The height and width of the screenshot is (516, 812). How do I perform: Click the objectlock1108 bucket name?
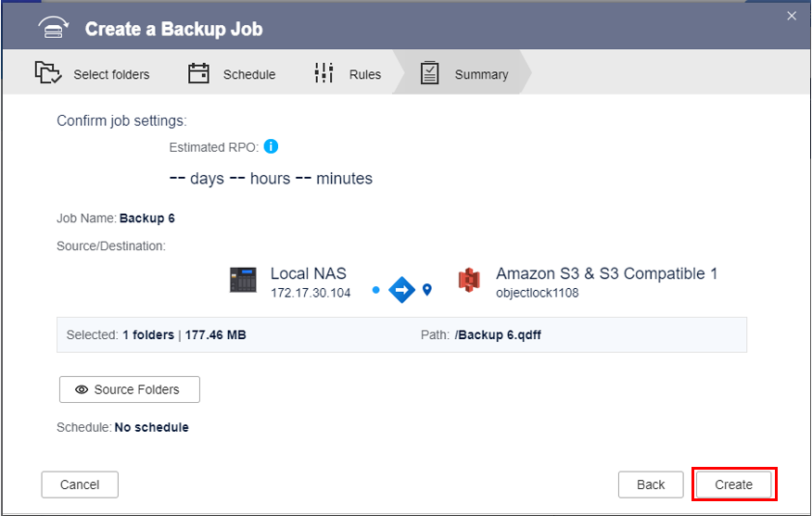click(539, 293)
